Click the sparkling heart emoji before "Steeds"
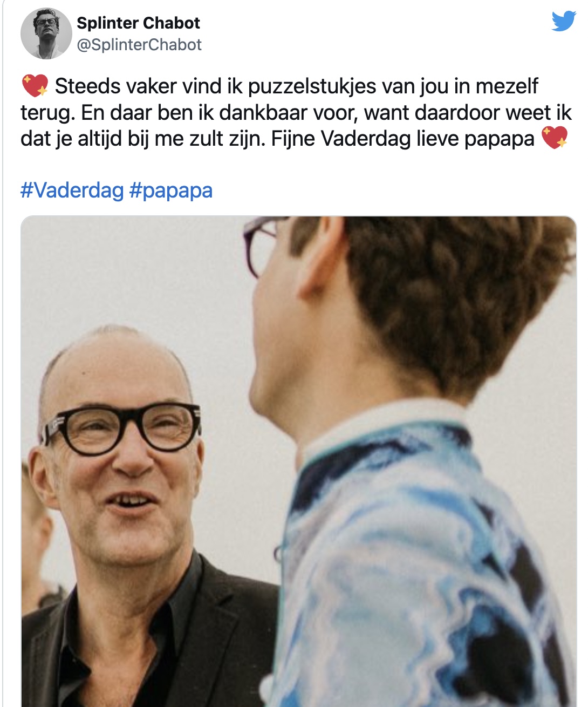Screen dimensions: 588x707 [x=35, y=86]
